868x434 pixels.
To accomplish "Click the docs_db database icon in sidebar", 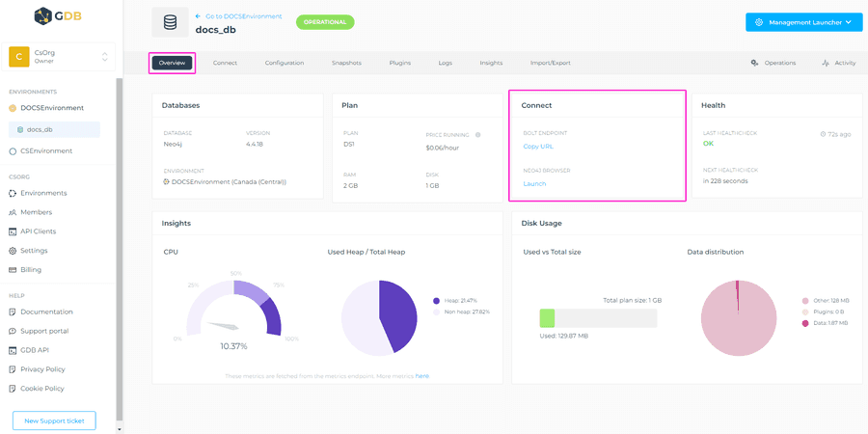I will pyautogui.click(x=20, y=129).
